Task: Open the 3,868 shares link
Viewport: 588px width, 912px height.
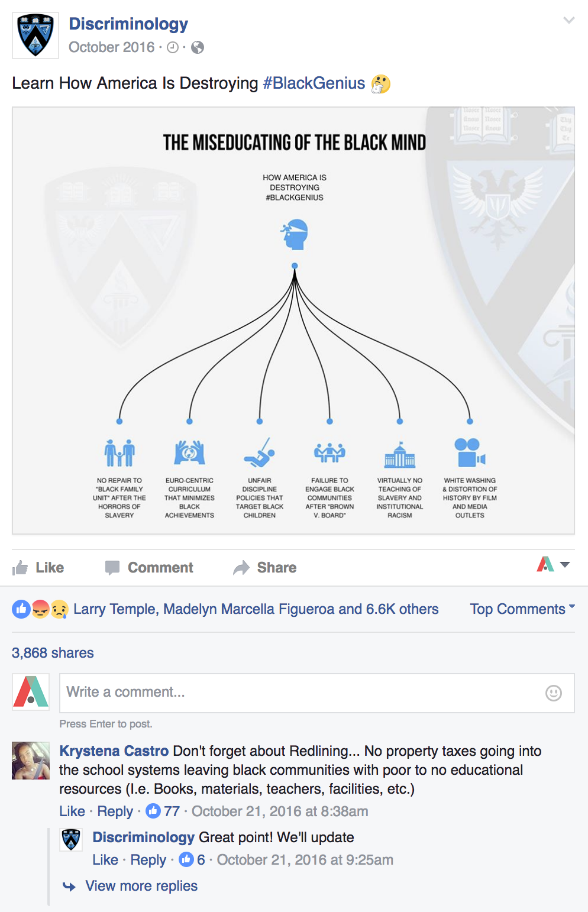Action: (53, 653)
